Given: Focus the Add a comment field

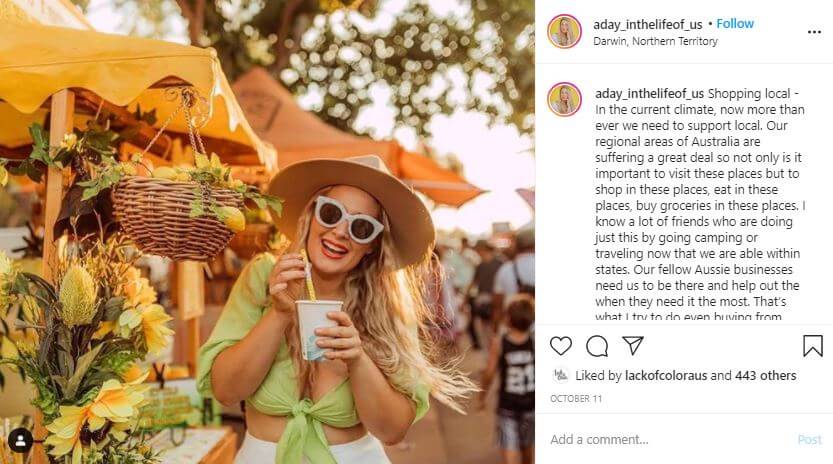Looking at the screenshot, I should click(669, 440).
